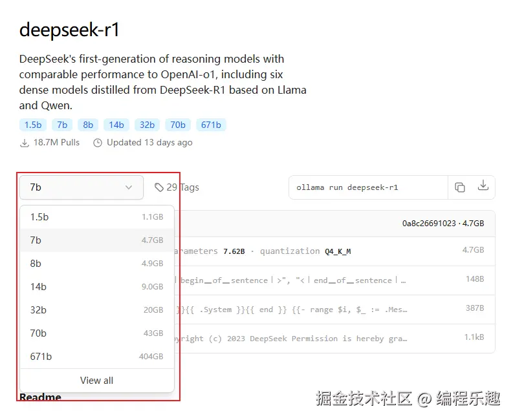The width and height of the screenshot is (513, 420).
Task: Click the 671b blue tag badge
Action: pyautogui.click(x=211, y=125)
